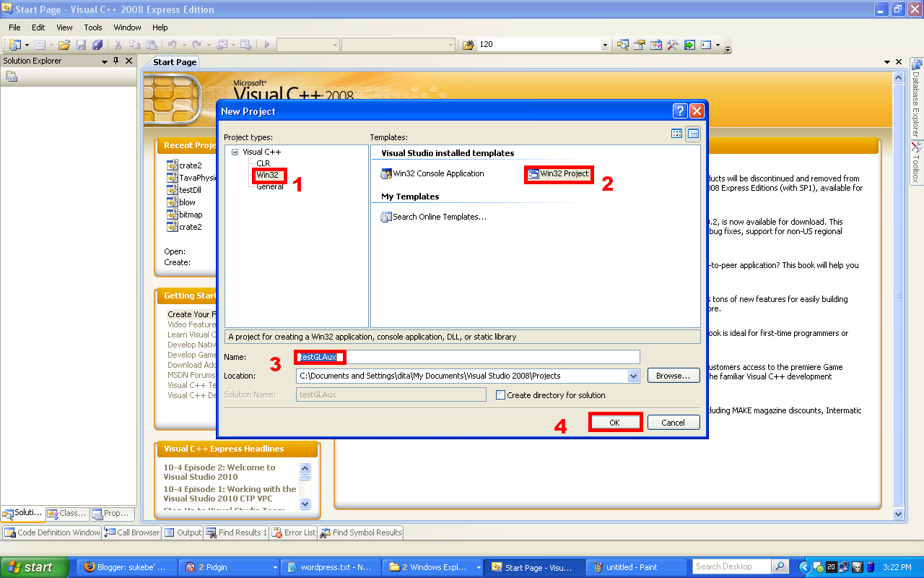The width and height of the screenshot is (924, 578).
Task: Open the File menu
Action: point(14,27)
